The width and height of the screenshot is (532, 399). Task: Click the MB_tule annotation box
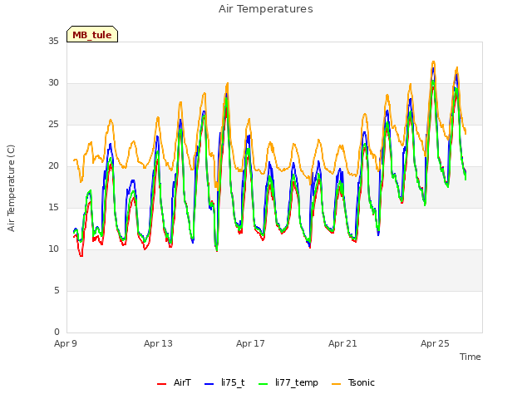[92, 34]
